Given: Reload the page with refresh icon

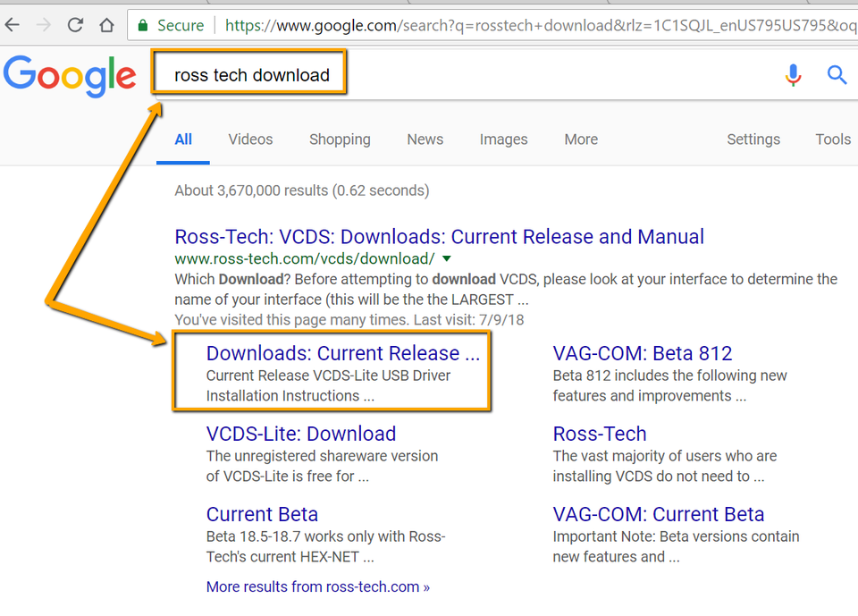Looking at the screenshot, I should pyautogui.click(x=75, y=25).
